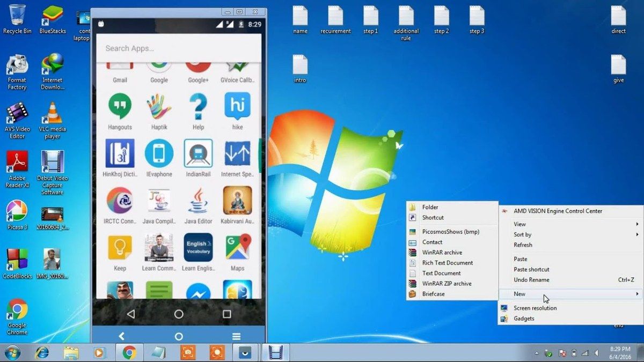Open the BlueStacks desktop shortcut

[x=53, y=19]
